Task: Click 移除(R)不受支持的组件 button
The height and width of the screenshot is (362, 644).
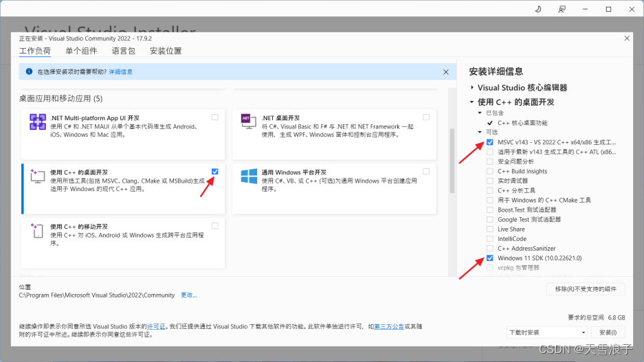Action: 586,289
